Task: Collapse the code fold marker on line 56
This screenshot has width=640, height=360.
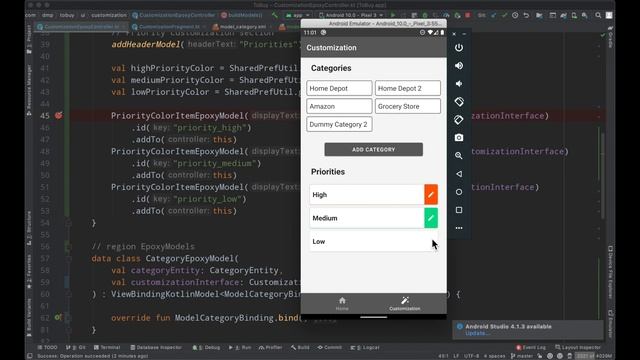Action: (x=68, y=247)
